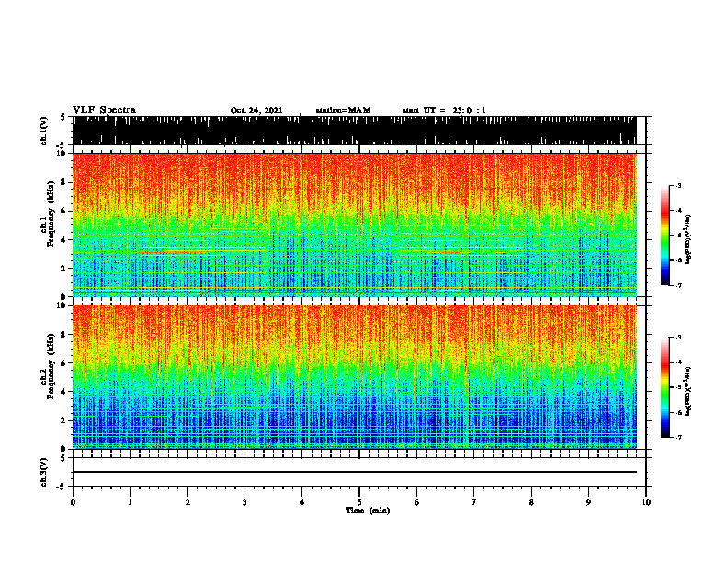The image size is (728, 563).
Task: Select the "Oct. 24, 2021" date label
Action: (256, 110)
